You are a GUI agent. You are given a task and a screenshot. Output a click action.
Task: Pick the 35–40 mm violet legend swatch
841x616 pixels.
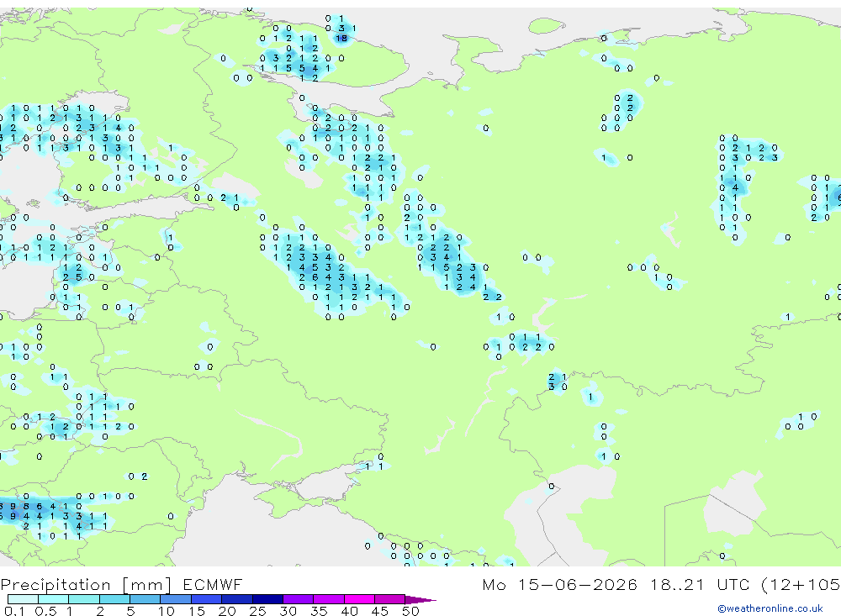pyautogui.click(x=328, y=599)
